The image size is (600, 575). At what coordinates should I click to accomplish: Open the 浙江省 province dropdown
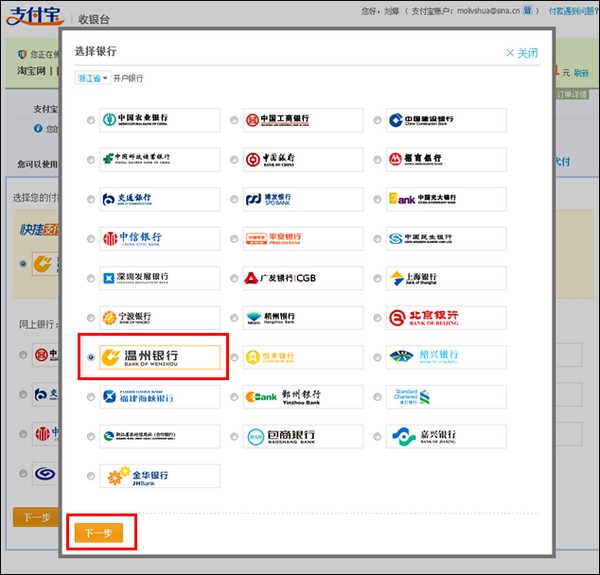93,77
